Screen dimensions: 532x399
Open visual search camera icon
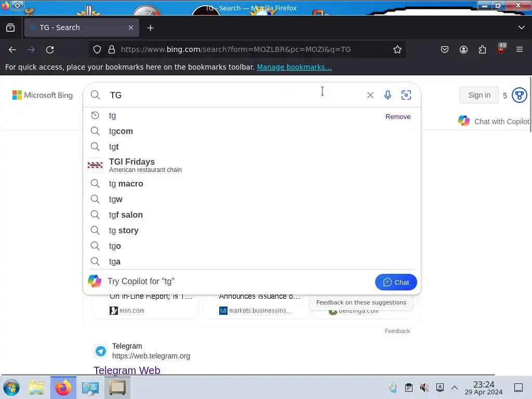coord(406,95)
